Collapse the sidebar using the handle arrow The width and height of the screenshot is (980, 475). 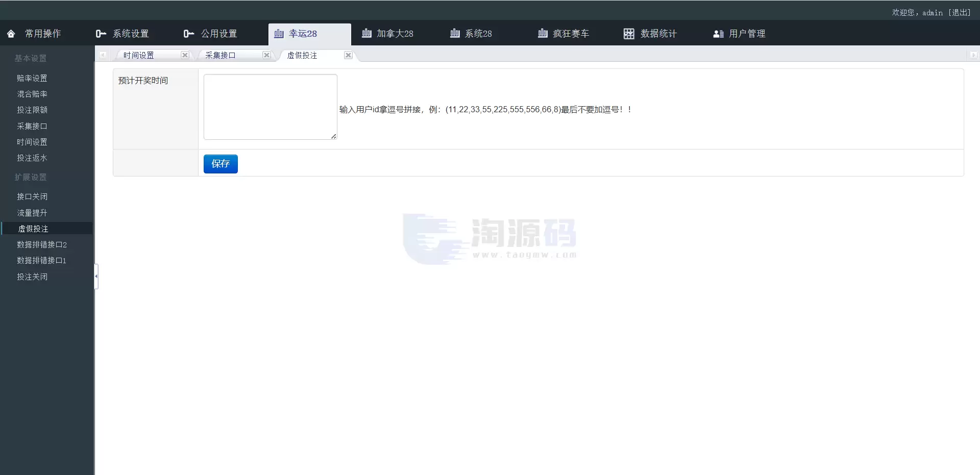[x=96, y=277]
